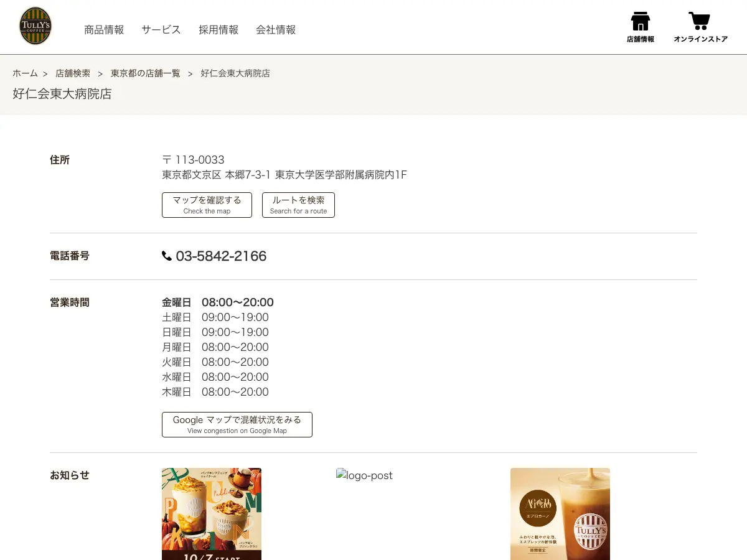Open the Aero Cano iced drink thumbnail
Screen dimensions: 747x560
point(560,514)
